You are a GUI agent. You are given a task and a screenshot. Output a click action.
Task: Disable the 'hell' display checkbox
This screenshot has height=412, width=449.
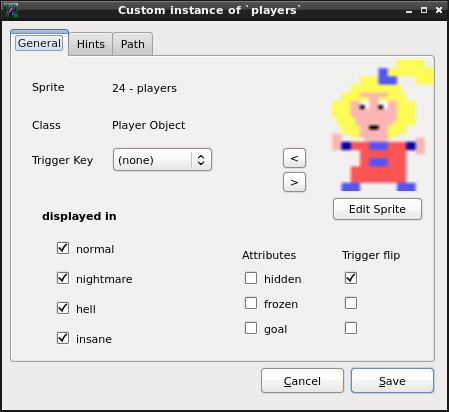pyautogui.click(x=63, y=308)
